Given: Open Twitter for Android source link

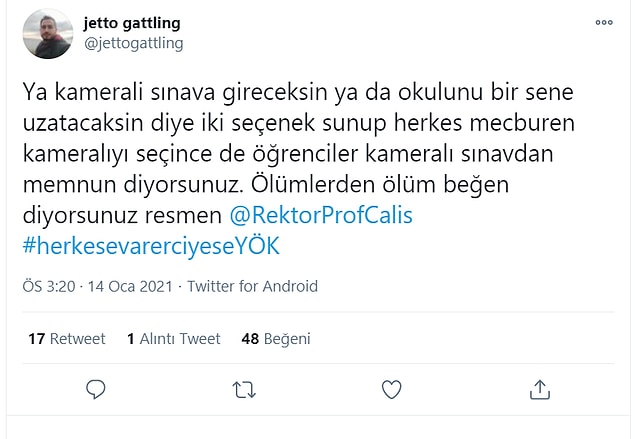Looking at the screenshot, I should pyautogui.click(x=252, y=286).
